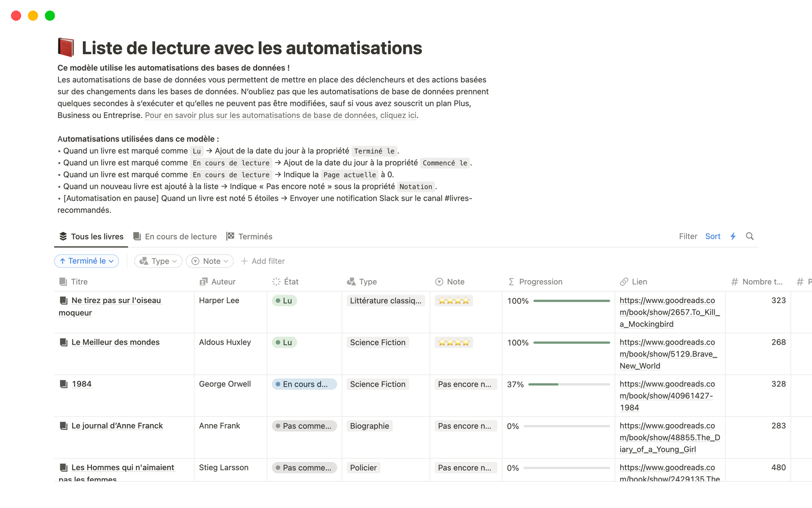The width and height of the screenshot is (812, 508).
Task: Click the Add filter button
Action: click(263, 261)
